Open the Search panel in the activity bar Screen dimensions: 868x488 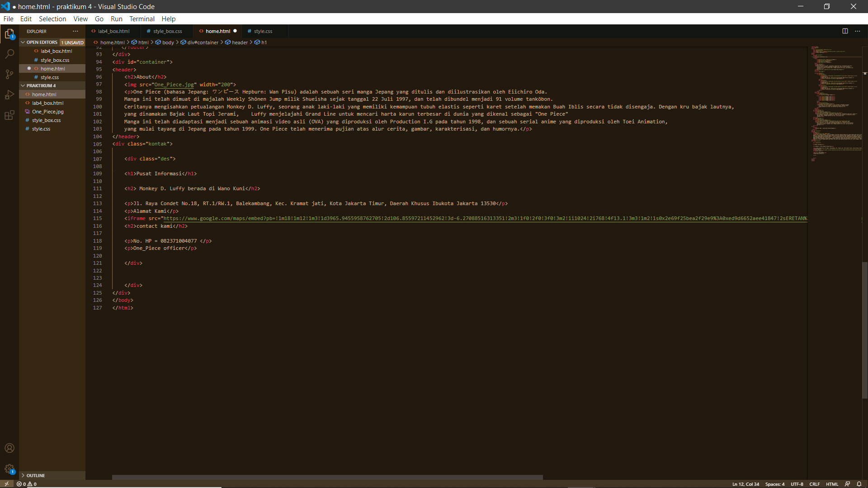point(9,54)
